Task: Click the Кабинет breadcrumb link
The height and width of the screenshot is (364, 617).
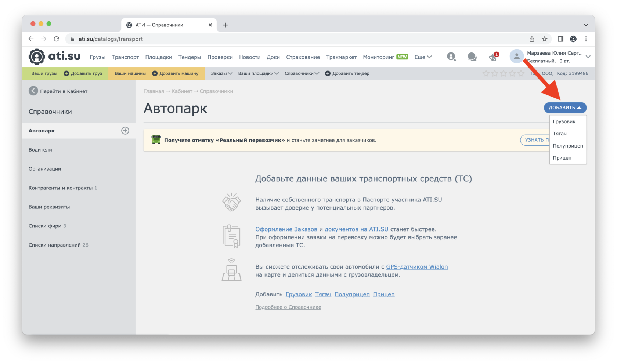Action: tap(182, 91)
